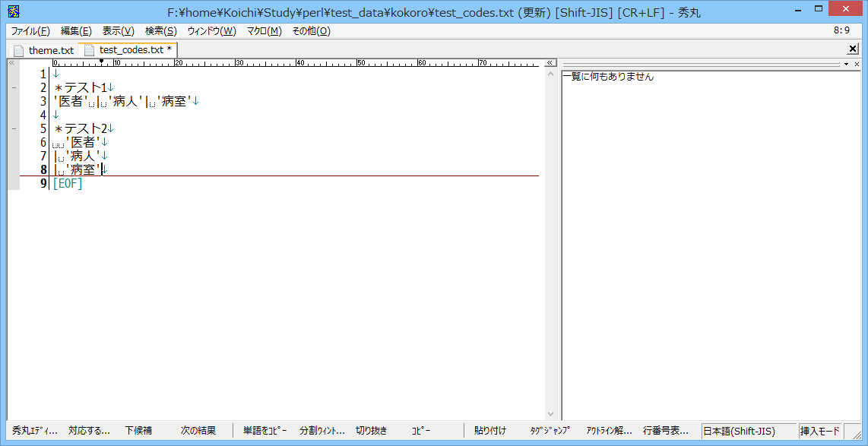Click the Hidemaru app icon in title bar
The height and width of the screenshot is (446, 868).
pos(15,11)
